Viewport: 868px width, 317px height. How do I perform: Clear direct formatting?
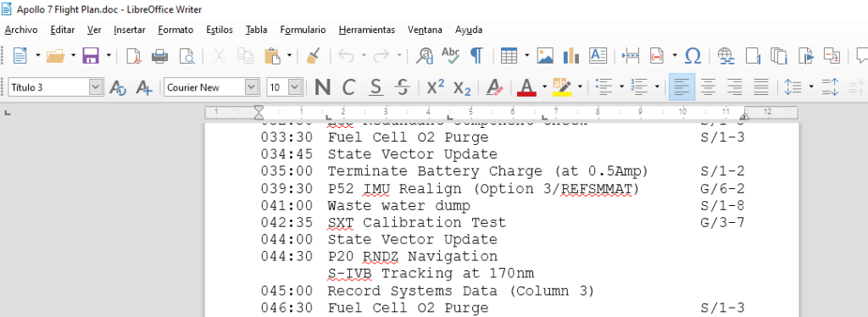pos(494,86)
